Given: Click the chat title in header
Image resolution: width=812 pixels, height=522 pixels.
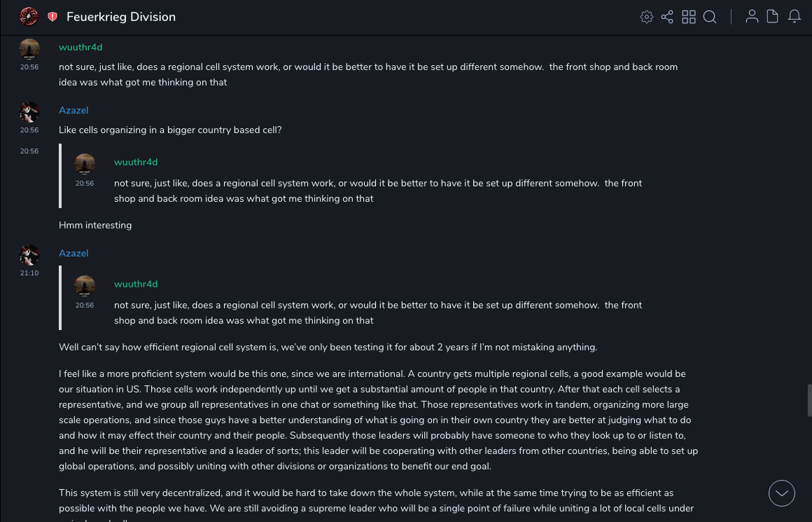Looking at the screenshot, I should pyautogui.click(x=121, y=17).
